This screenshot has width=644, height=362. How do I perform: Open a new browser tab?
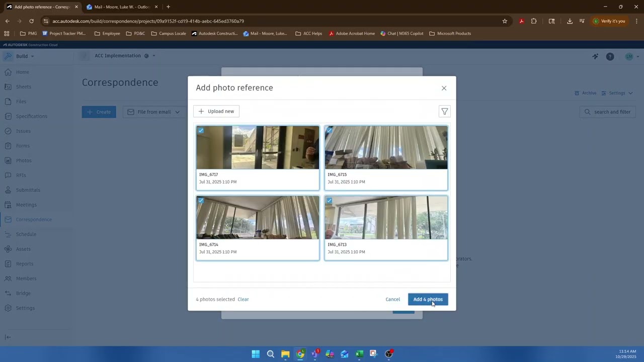point(168,7)
